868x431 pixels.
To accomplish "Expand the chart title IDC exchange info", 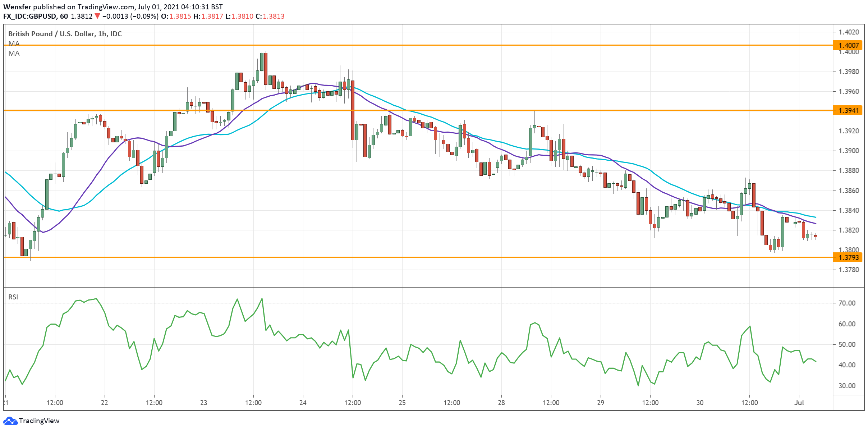I will pos(117,34).
